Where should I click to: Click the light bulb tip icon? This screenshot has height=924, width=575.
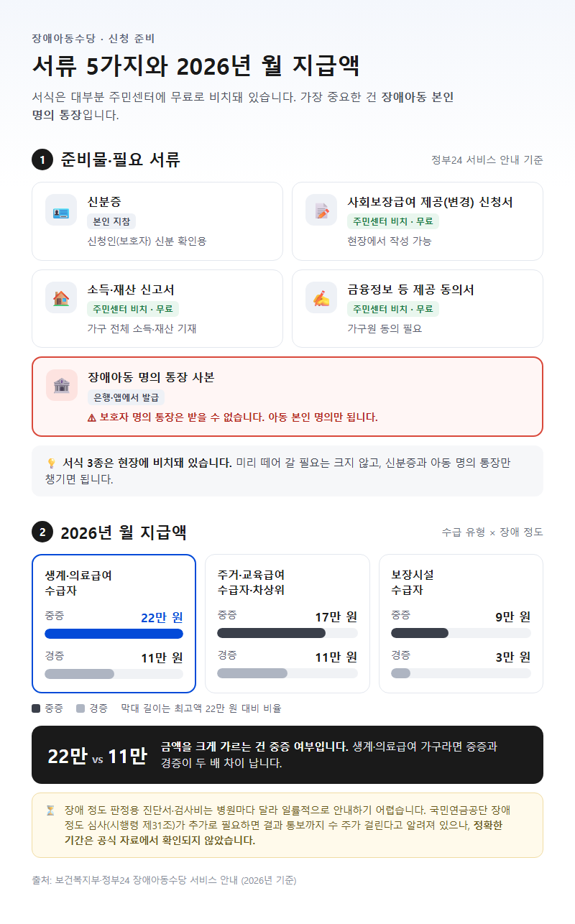pyautogui.click(x=51, y=463)
